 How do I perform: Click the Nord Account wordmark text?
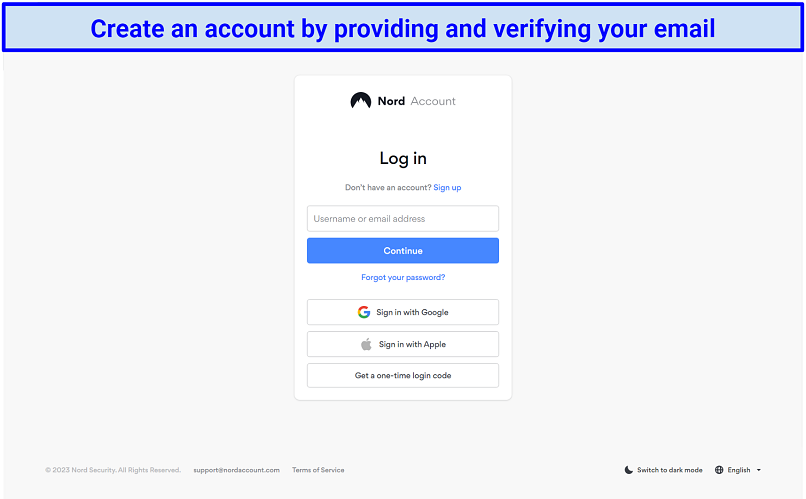tap(416, 101)
